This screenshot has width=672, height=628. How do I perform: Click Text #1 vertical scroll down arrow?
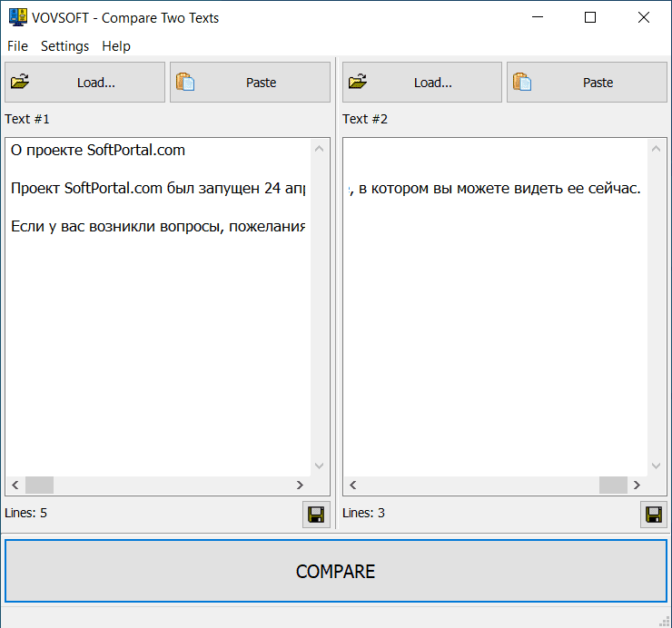pos(320,466)
